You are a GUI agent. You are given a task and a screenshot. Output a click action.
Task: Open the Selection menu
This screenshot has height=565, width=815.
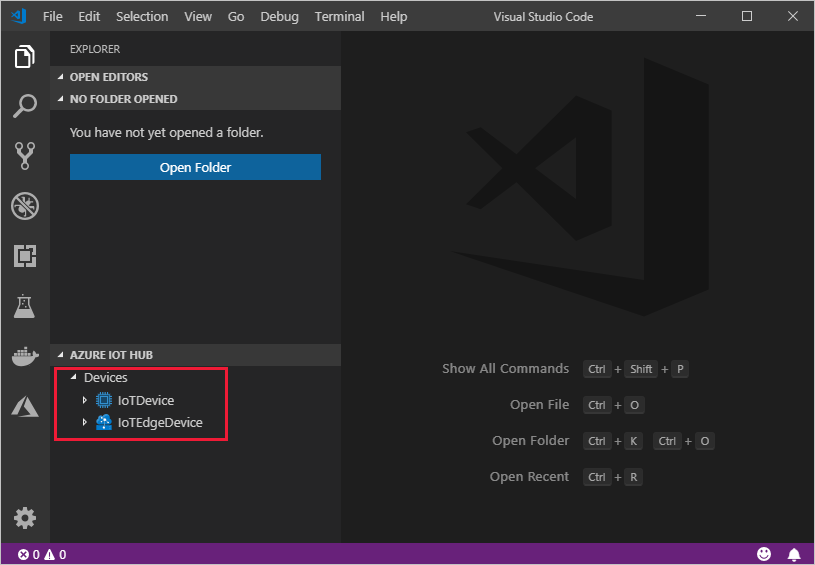142,17
